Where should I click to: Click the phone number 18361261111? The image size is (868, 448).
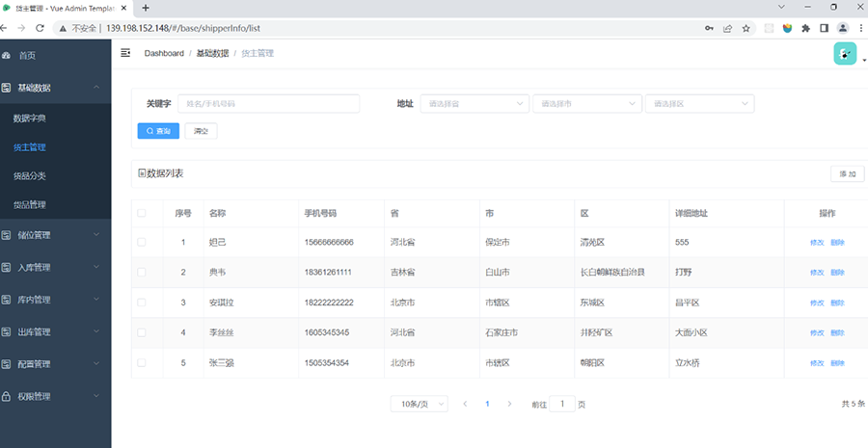(328, 272)
